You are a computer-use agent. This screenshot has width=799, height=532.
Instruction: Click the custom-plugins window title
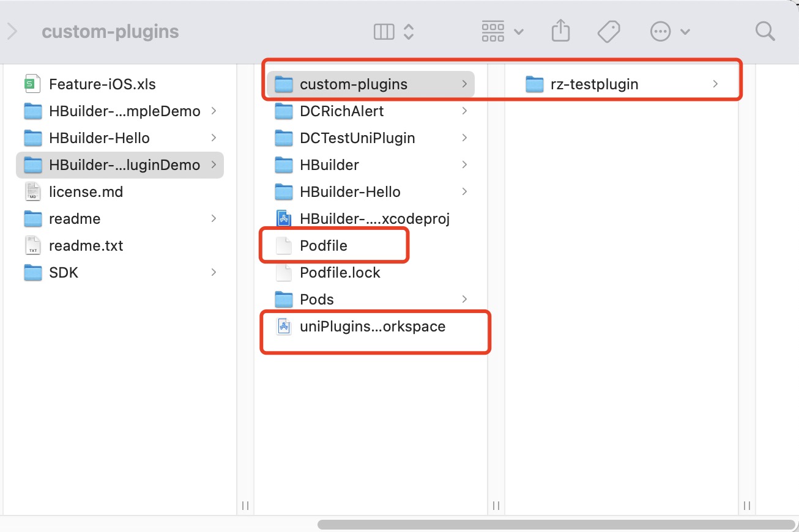tap(110, 31)
